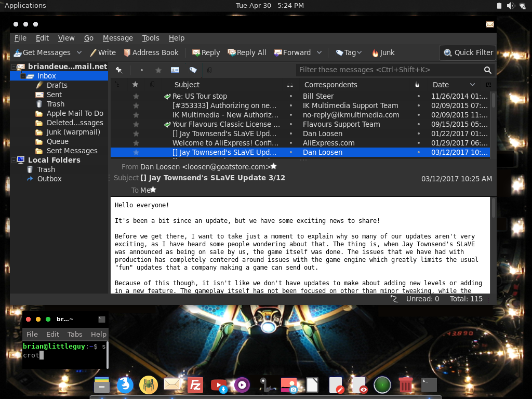
Task: Launch the yellow spider app in dock
Action: pos(148,385)
